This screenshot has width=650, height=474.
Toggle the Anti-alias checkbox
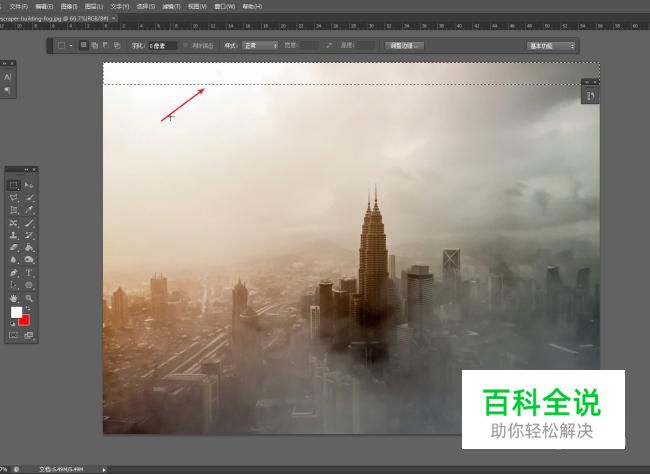[x=185, y=45]
